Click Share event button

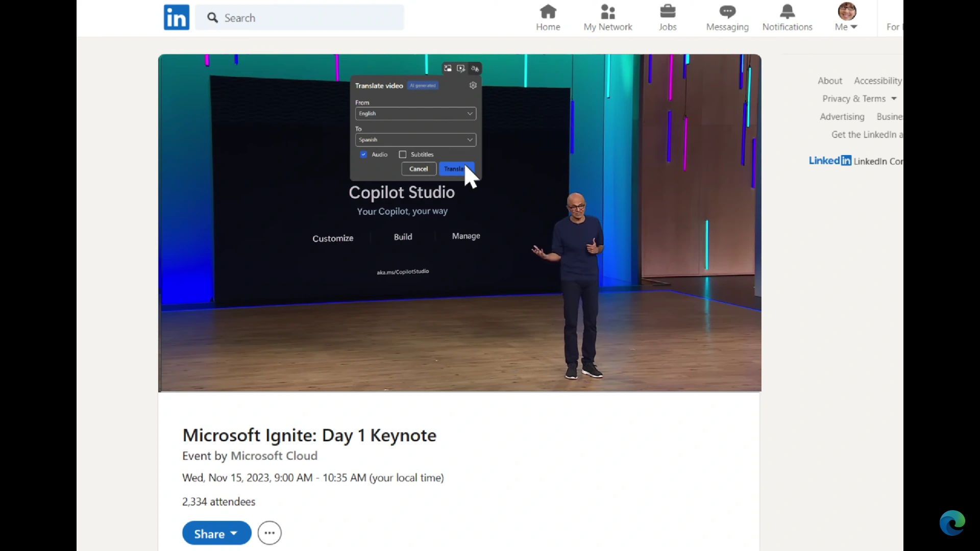pyautogui.click(x=216, y=534)
